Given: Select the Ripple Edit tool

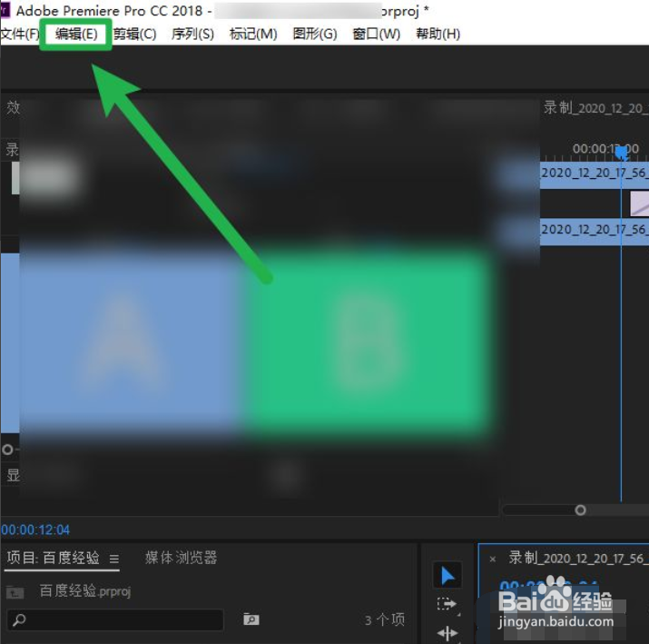Looking at the screenshot, I should 447,633.
